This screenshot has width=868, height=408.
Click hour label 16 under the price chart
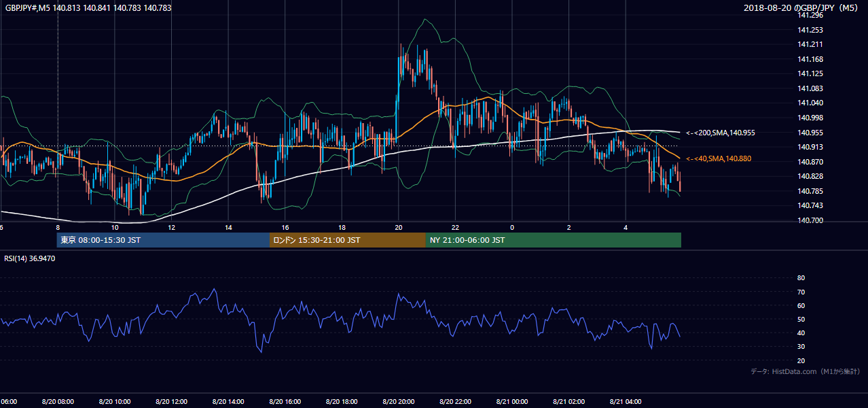pyautogui.click(x=285, y=227)
